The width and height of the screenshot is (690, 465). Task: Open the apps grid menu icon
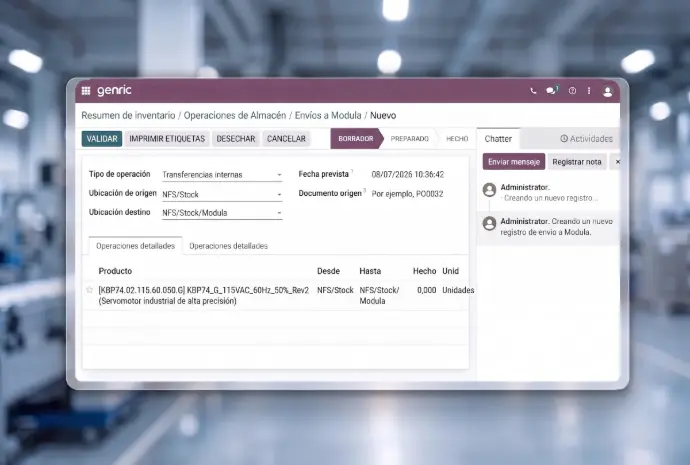click(x=86, y=91)
